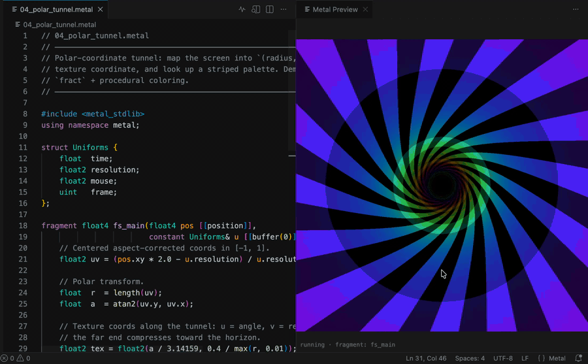
Task: Click the '// Polar transform.' comment
Action: point(102,282)
